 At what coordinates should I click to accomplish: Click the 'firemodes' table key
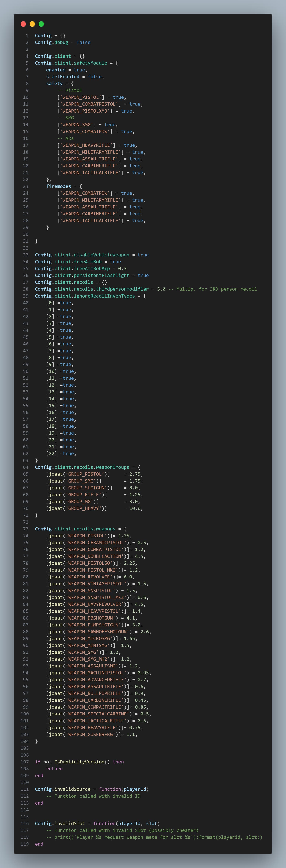(58, 186)
